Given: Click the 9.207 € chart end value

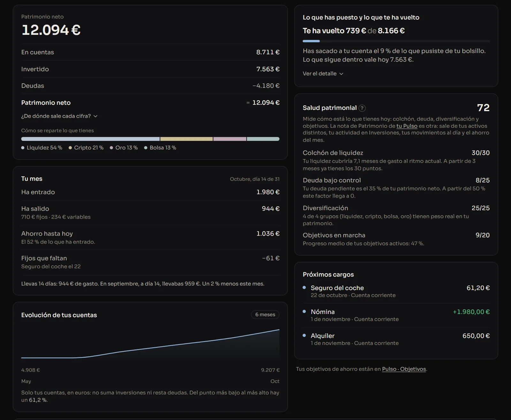Looking at the screenshot, I should point(270,370).
